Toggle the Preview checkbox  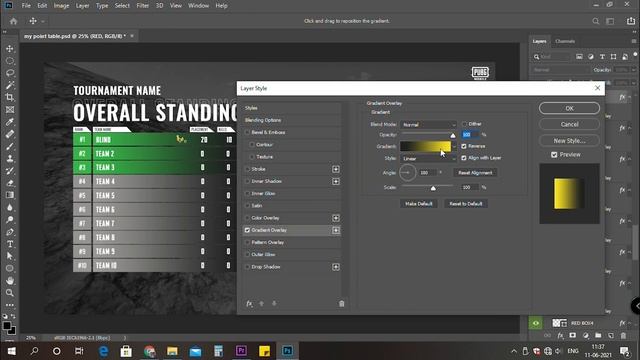(554, 155)
